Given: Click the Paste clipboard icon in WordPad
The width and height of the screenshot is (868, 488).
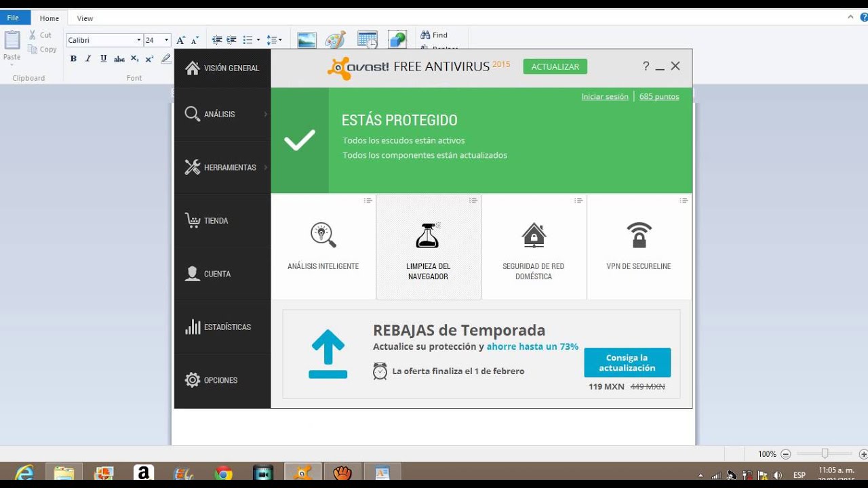Looking at the screenshot, I should coord(12,40).
